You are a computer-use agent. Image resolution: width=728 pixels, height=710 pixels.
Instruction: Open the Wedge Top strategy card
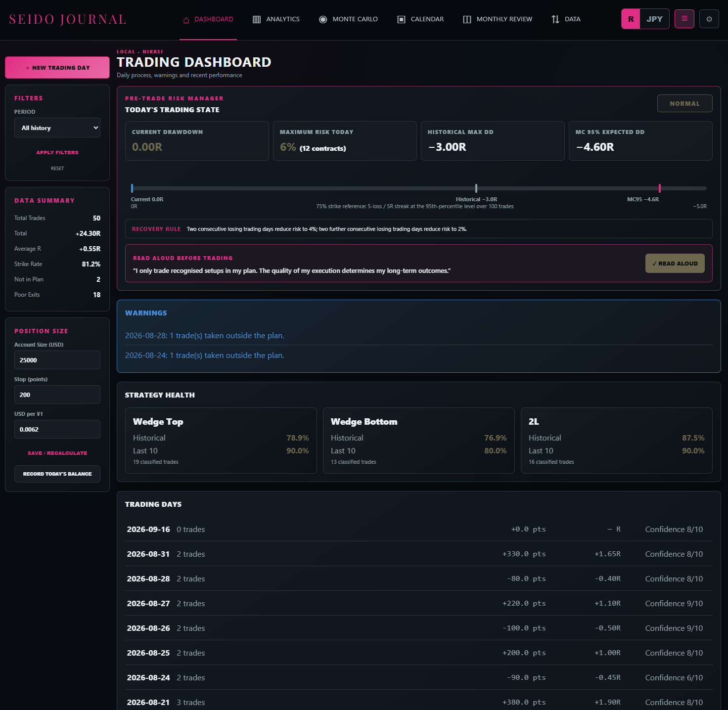coord(221,441)
